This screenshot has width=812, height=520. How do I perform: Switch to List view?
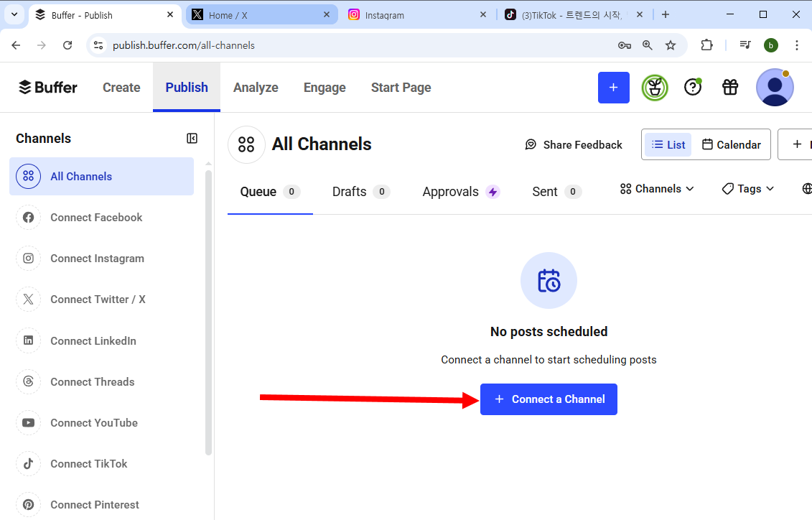point(668,144)
